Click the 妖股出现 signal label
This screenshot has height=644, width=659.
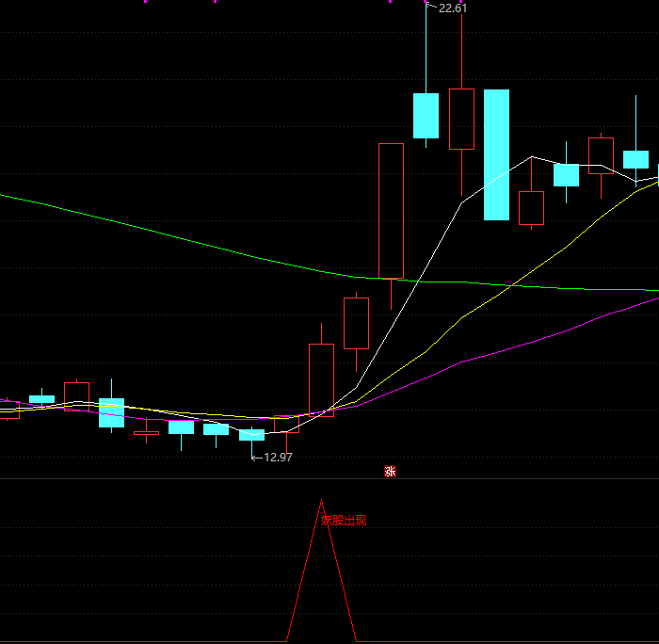click(344, 521)
